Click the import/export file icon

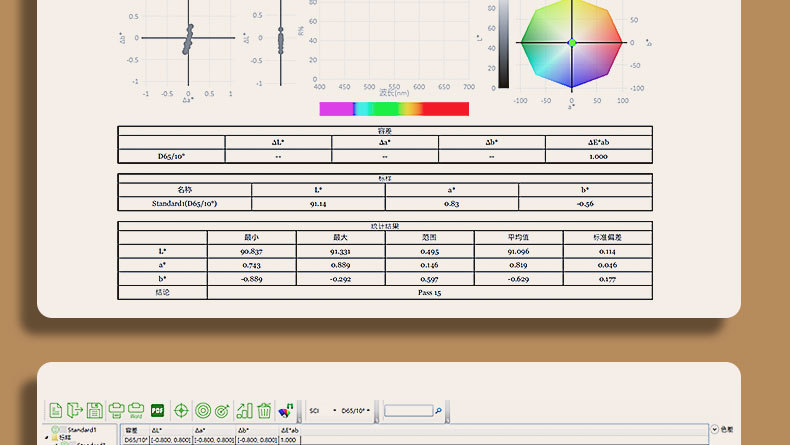tap(75, 410)
